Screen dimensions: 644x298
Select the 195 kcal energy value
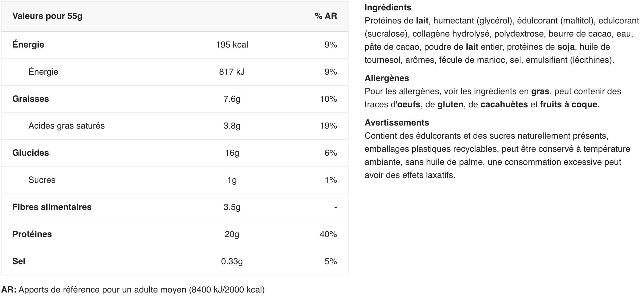point(232,45)
